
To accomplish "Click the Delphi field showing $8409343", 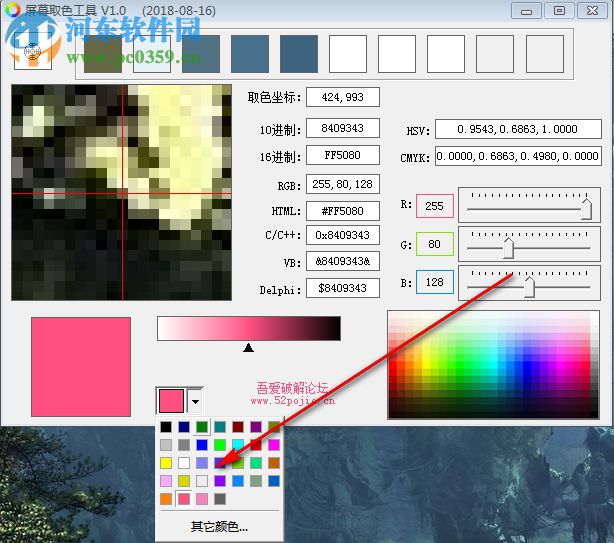I will 343,288.
